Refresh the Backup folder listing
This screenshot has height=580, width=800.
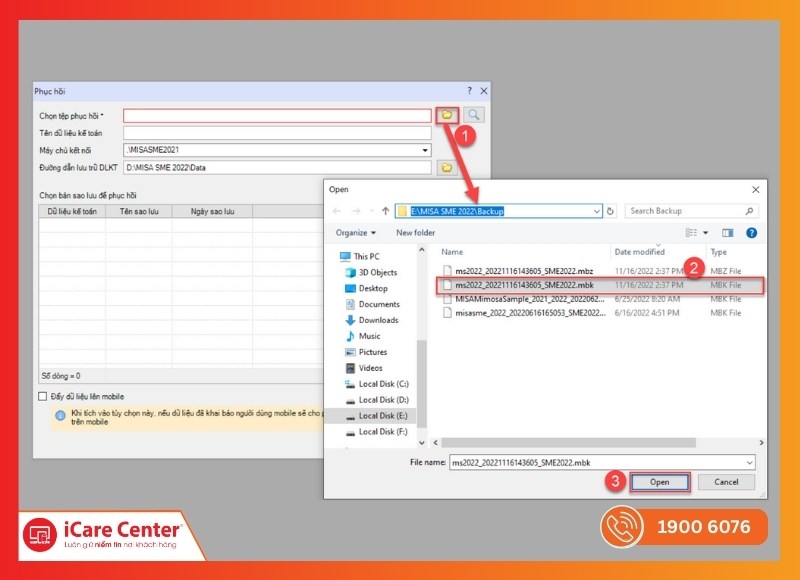point(610,211)
